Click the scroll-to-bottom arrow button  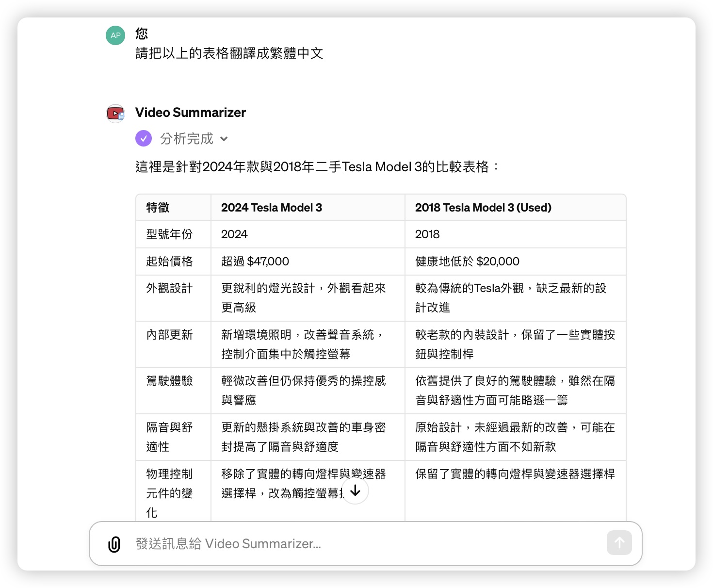[x=355, y=490]
